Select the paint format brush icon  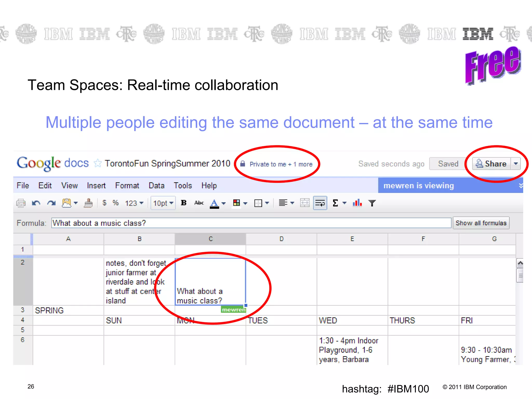(x=88, y=203)
